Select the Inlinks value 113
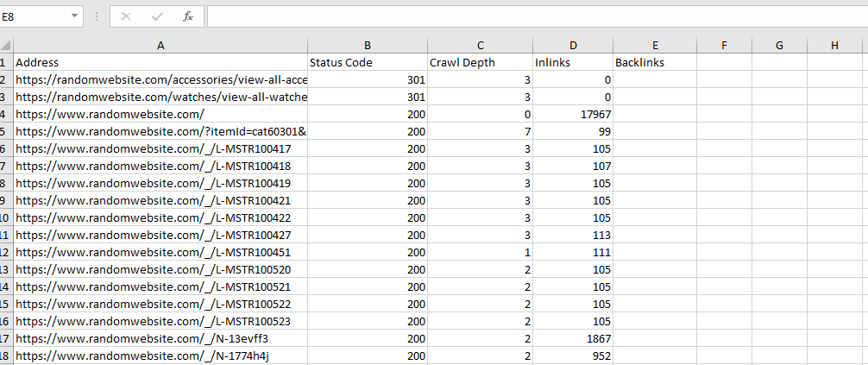The height and width of the screenshot is (365, 868). (x=573, y=235)
